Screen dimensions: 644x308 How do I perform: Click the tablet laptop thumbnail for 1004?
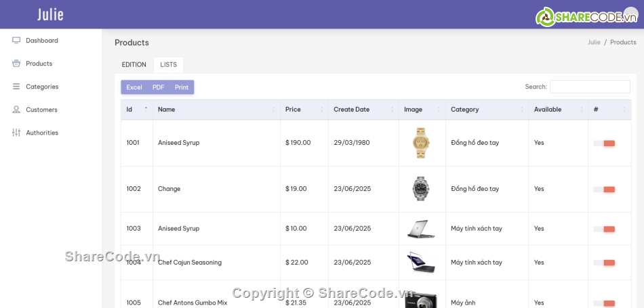[x=421, y=263]
